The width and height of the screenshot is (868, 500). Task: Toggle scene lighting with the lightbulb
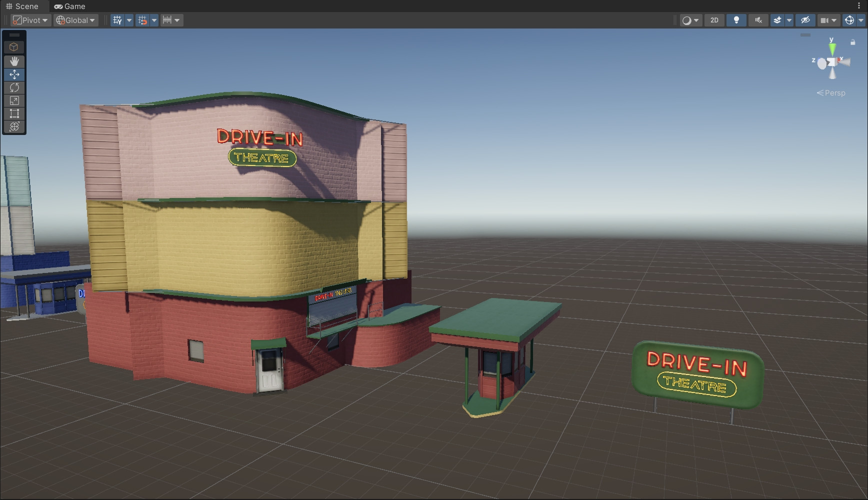(736, 20)
